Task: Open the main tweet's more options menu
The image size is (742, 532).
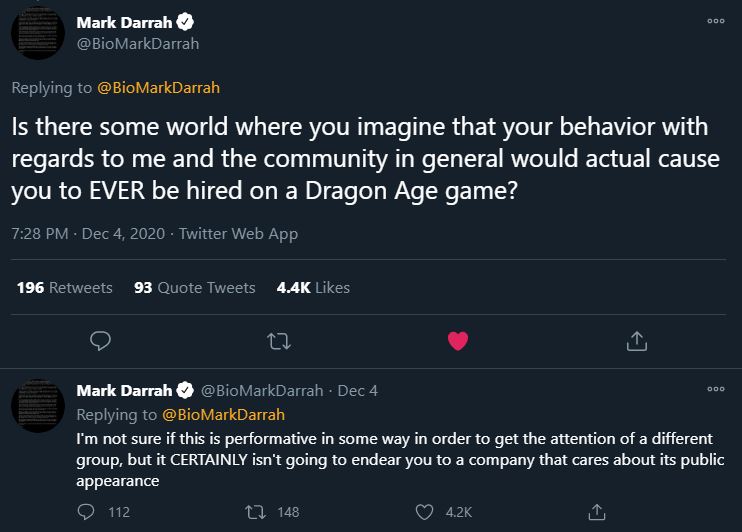Action: point(714,21)
